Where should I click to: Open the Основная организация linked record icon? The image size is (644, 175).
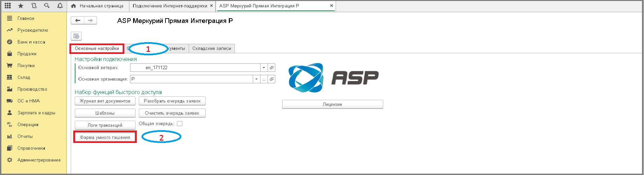coord(272,79)
